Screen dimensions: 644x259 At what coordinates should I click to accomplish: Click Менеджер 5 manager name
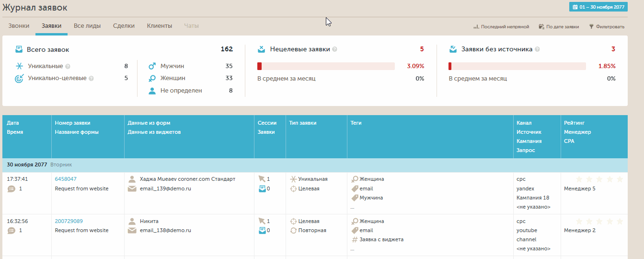(x=580, y=189)
